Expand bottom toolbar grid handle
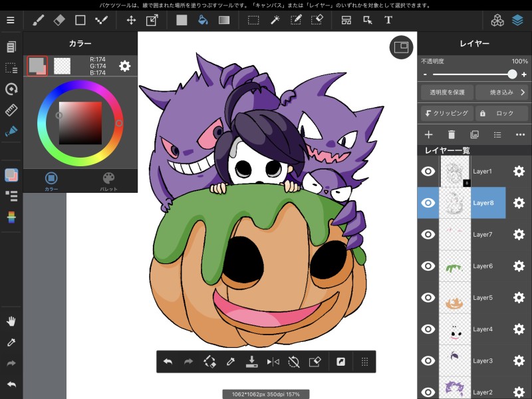532x399 pixels. point(364,362)
